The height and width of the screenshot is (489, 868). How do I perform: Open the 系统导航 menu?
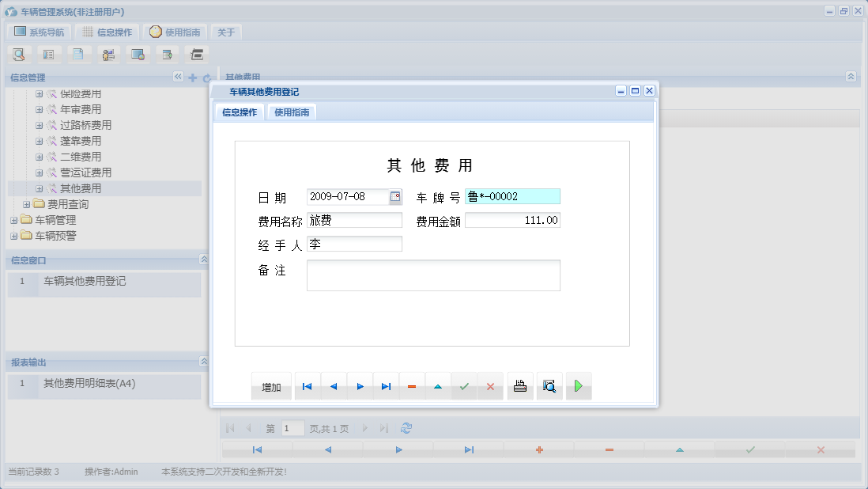[39, 32]
